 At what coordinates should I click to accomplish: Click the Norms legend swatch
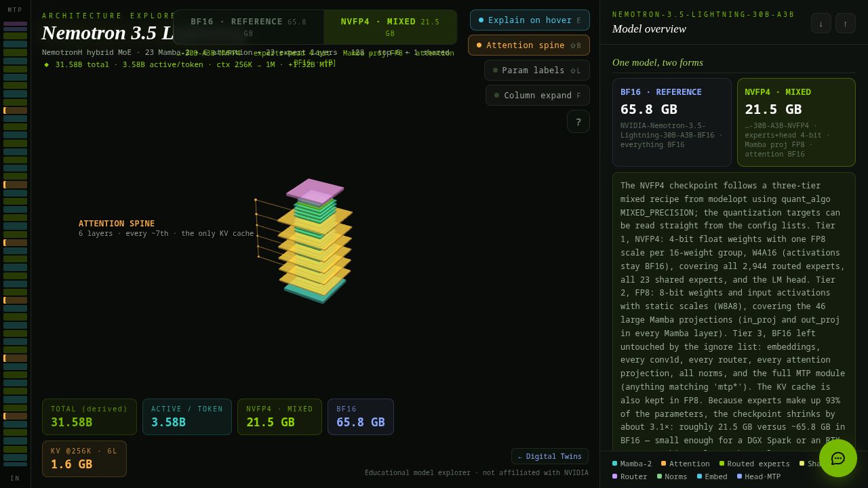[x=659, y=476]
